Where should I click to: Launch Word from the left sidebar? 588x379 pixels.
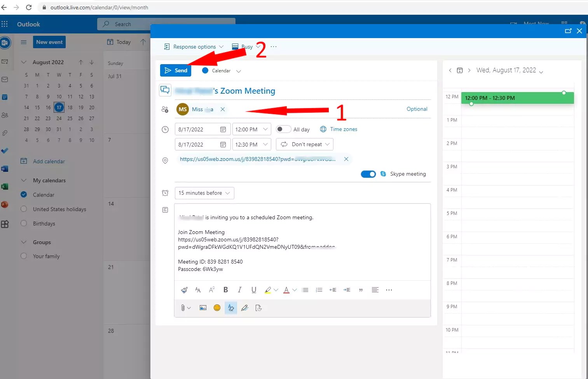5,168
